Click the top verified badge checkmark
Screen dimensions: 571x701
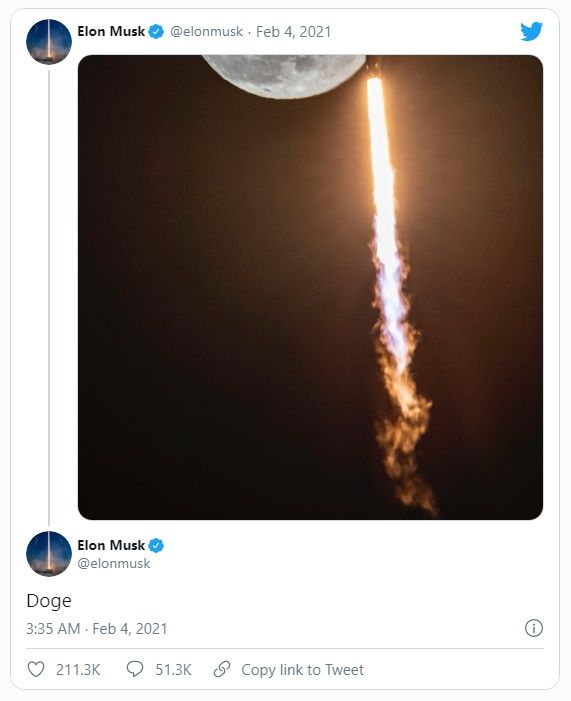pyautogui.click(x=156, y=32)
